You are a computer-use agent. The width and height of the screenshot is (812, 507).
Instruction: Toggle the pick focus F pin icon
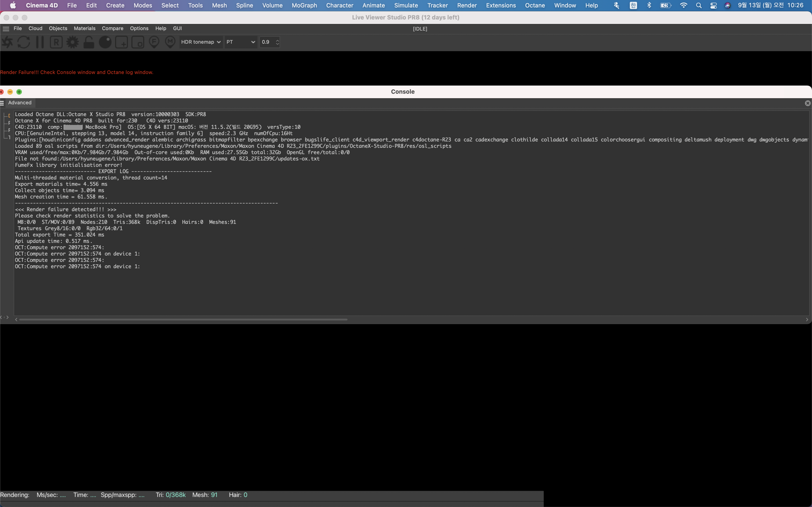click(154, 42)
